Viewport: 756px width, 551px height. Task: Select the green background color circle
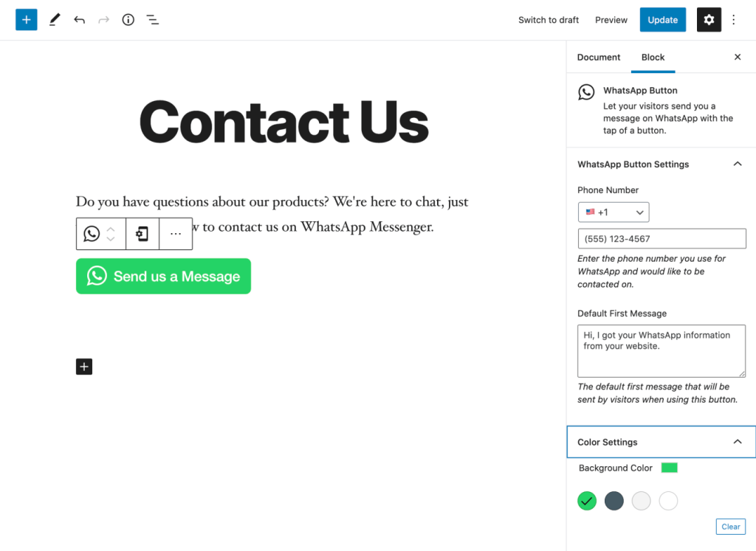(587, 501)
